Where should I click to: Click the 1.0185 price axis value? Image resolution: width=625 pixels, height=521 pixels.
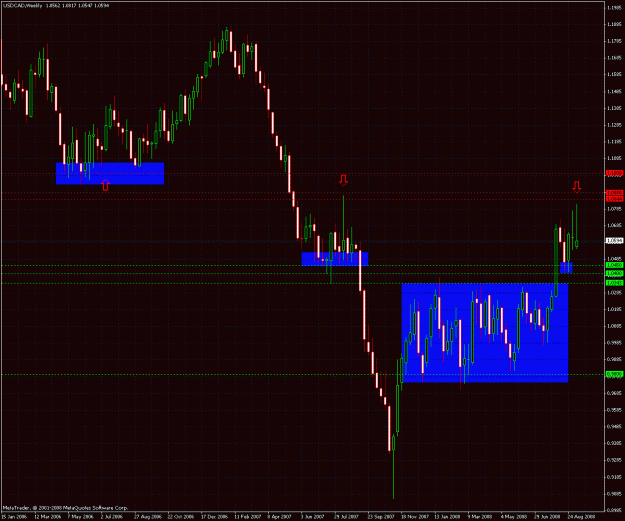tap(614, 309)
